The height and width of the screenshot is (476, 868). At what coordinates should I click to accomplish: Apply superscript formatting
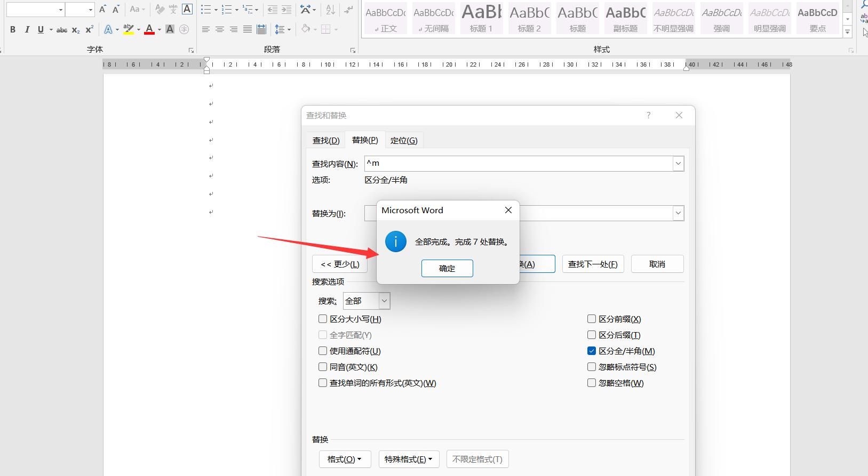pos(89,29)
